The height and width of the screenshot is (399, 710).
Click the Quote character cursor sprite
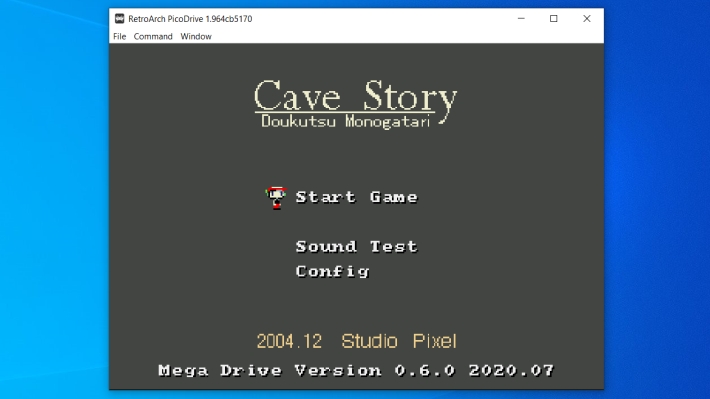pos(276,197)
